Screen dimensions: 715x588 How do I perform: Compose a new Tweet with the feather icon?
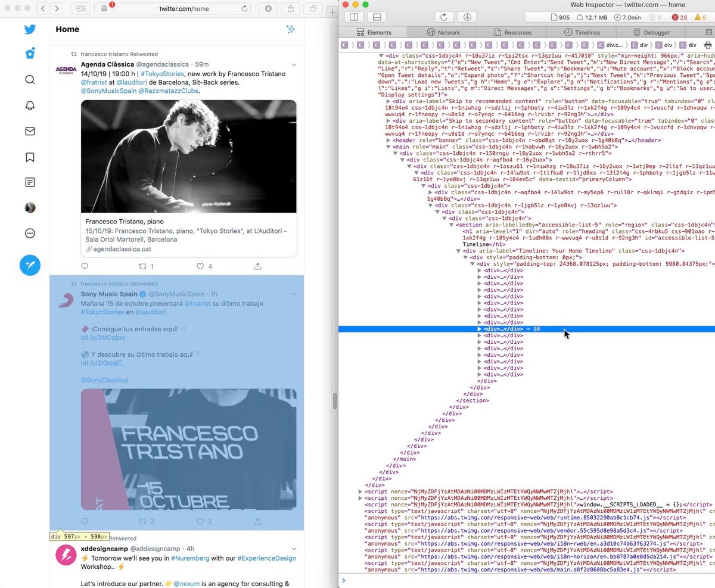click(x=30, y=265)
